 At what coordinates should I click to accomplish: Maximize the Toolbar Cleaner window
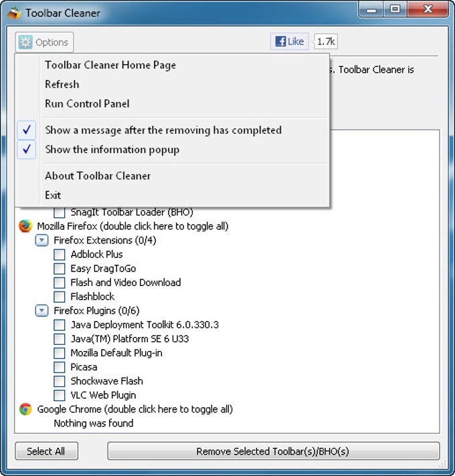(395, 9)
